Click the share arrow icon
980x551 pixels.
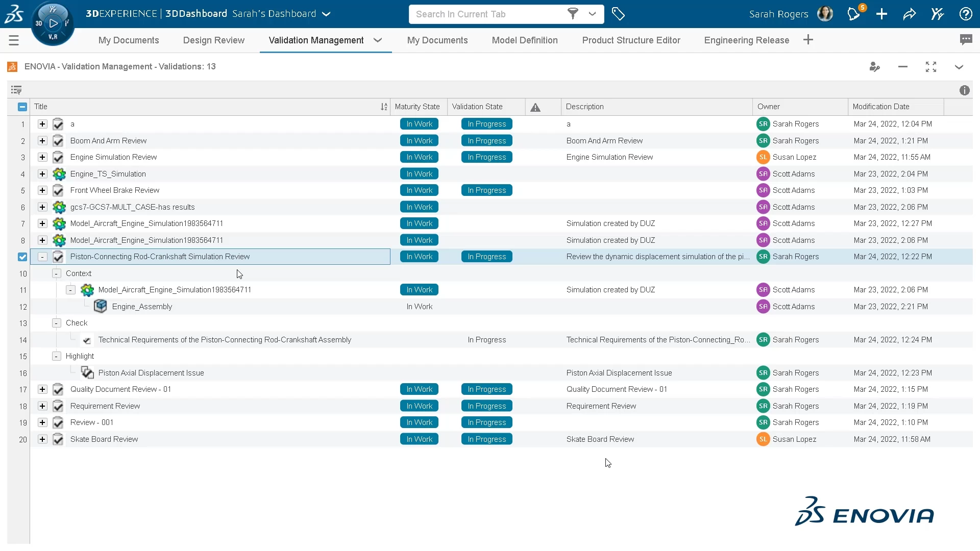pos(910,14)
